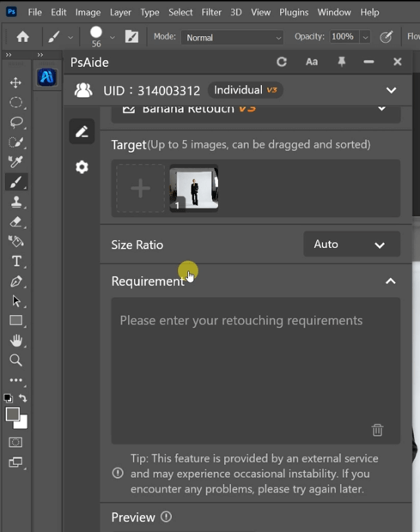The height and width of the screenshot is (532, 420).
Task: Reset default foreground and background colors
Action: (8, 397)
